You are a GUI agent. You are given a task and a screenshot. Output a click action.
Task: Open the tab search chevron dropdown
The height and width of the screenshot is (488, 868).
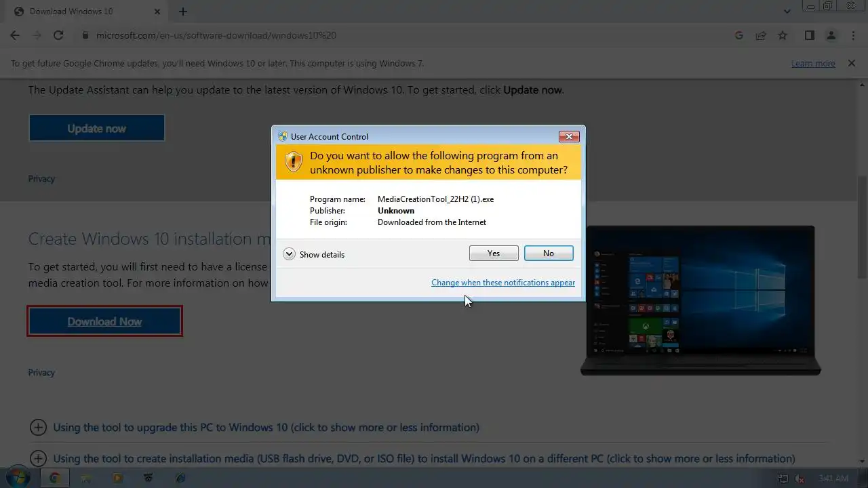pos(787,12)
